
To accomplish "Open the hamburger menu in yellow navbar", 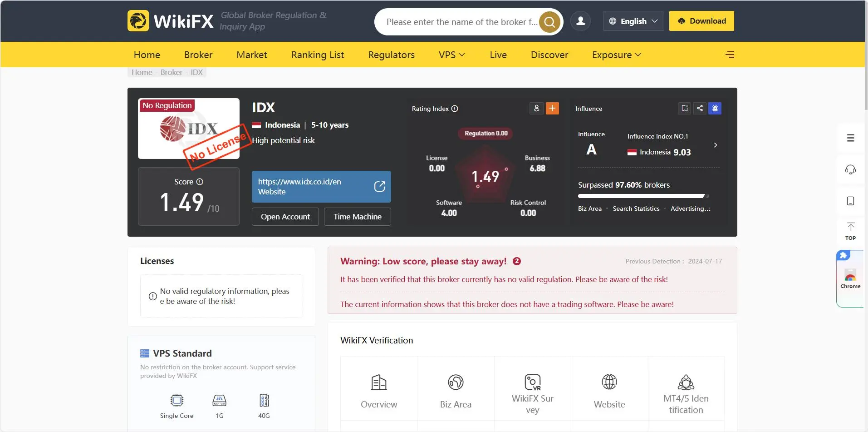I will pos(730,55).
